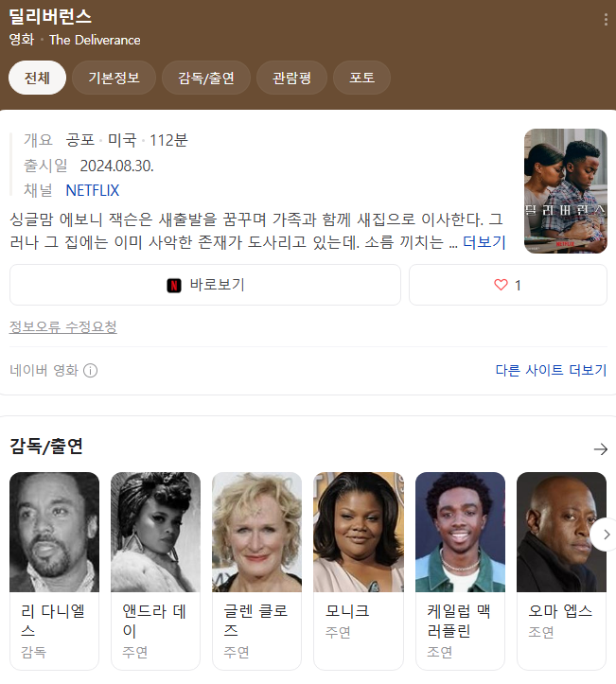Click the 글렌 클로즈 name text
The width and height of the screenshot is (616, 684).
255,622
